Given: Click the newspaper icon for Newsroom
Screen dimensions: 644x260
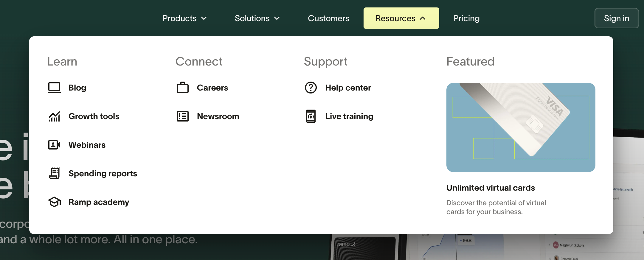Looking at the screenshot, I should pos(183,116).
